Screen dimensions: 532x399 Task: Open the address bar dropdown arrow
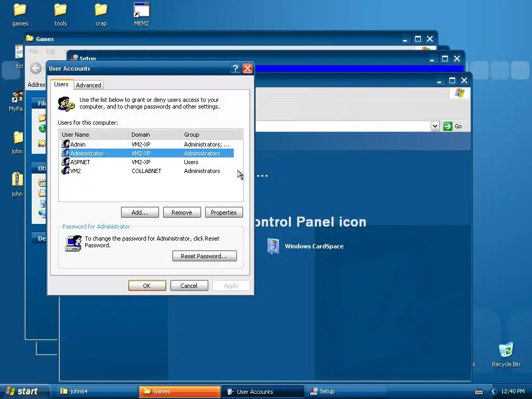pos(435,126)
